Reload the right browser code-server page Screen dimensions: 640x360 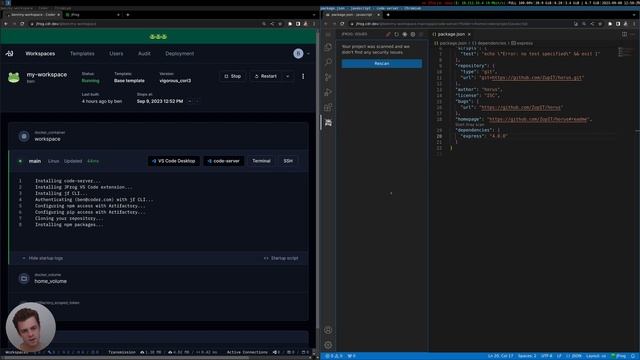(x=342, y=24)
